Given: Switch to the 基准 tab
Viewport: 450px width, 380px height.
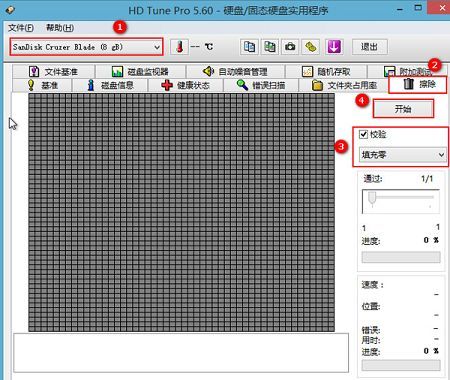Looking at the screenshot, I should click(x=42, y=85).
